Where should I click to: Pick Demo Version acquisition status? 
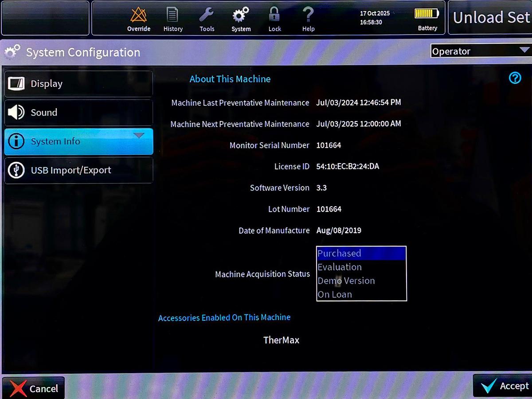coord(361,281)
